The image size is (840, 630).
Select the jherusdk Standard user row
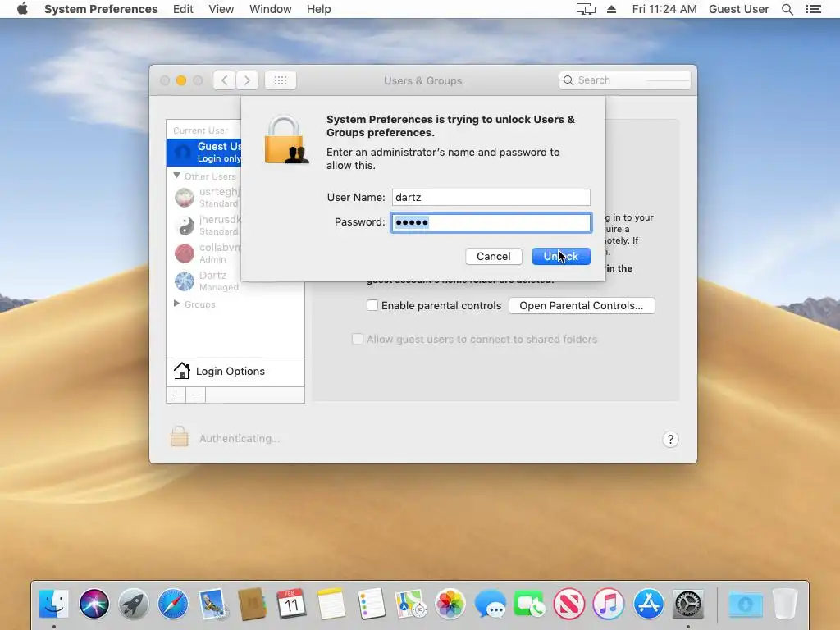pos(204,225)
